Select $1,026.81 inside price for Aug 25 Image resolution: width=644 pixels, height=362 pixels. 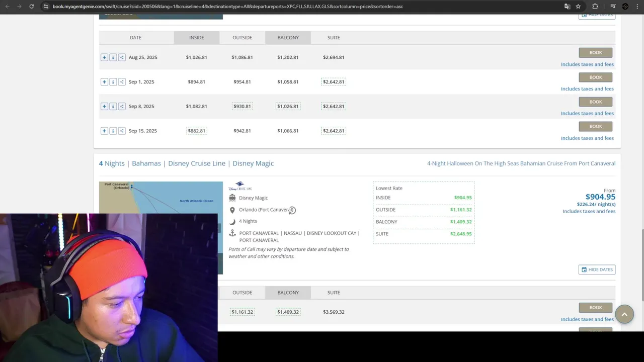pos(197,57)
